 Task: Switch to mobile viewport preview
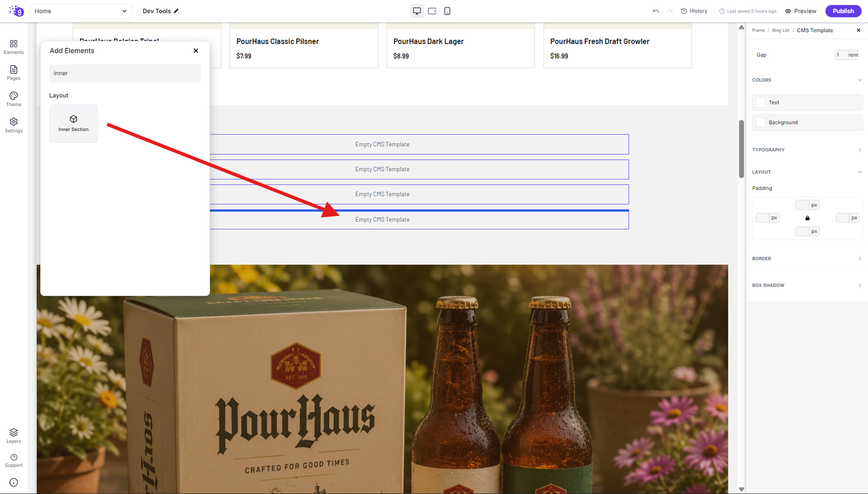(447, 11)
